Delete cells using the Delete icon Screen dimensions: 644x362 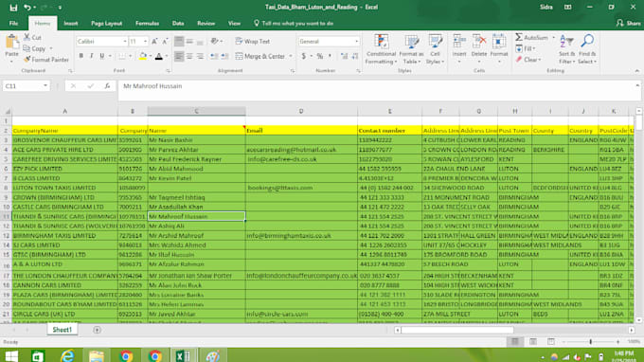pyautogui.click(x=479, y=43)
